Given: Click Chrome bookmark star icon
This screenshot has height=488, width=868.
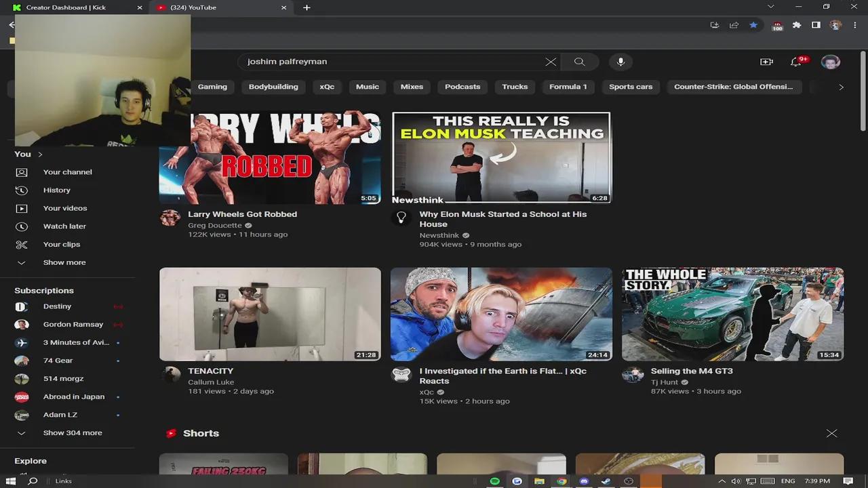Looking at the screenshot, I should 753,25.
